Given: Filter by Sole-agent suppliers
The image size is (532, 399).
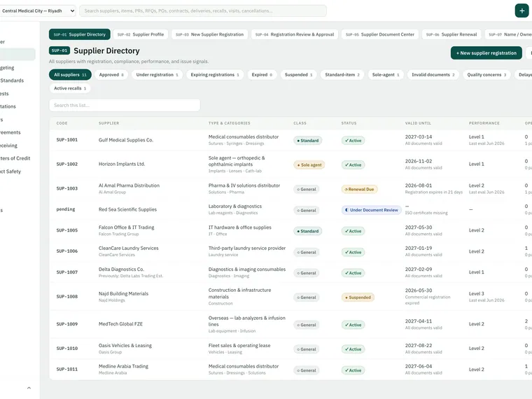Looking at the screenshot, I should coord(386,75).
